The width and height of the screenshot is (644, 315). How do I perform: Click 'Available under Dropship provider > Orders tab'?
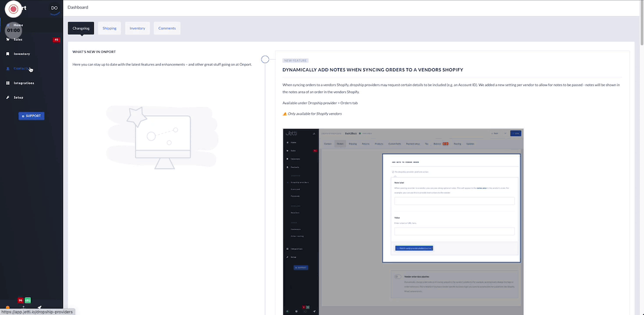[x=320, y=103]
